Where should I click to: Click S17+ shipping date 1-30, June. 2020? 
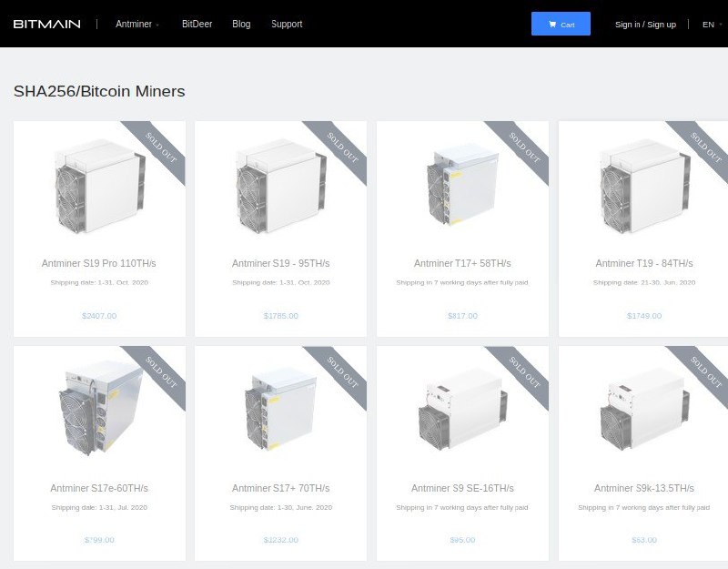click(281, 507)
